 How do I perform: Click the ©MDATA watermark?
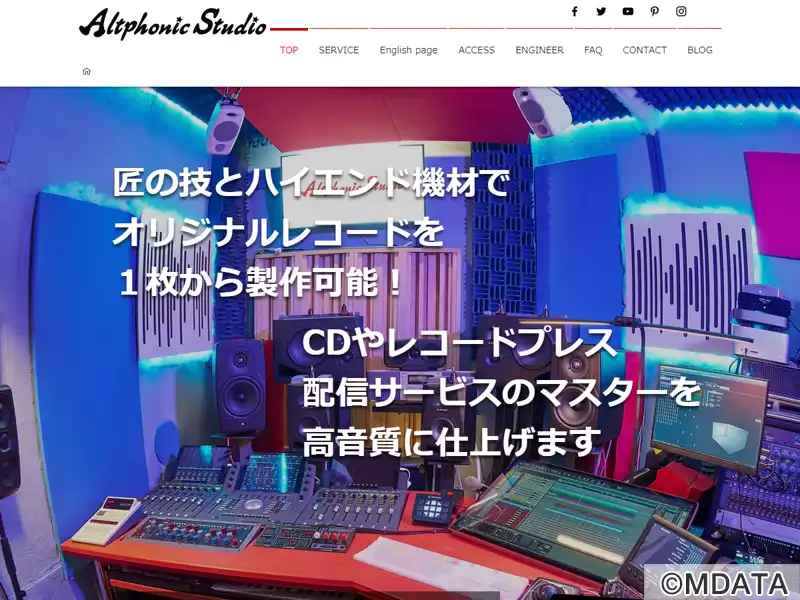pos(723,583)
